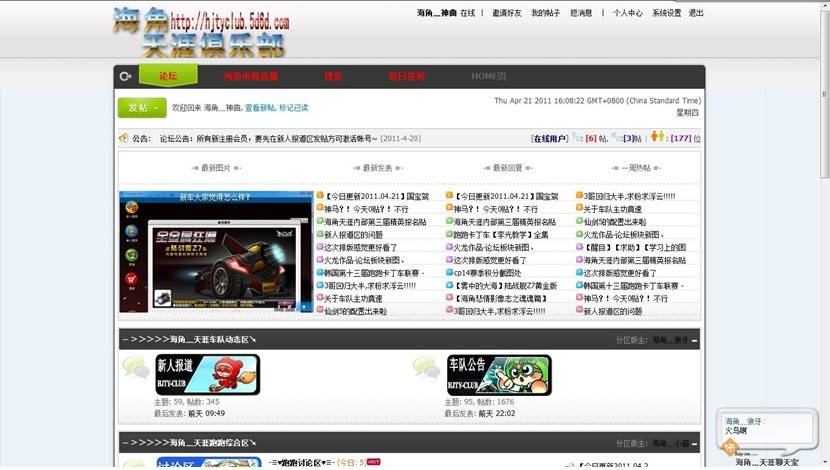Open the 车队公告 forum banner

(499, 375)
